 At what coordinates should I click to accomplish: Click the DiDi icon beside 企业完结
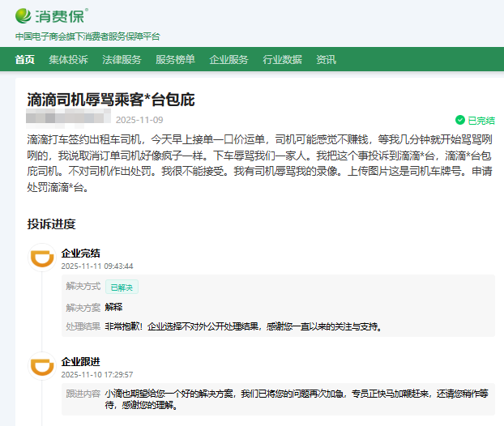click(x=41, y=258)
